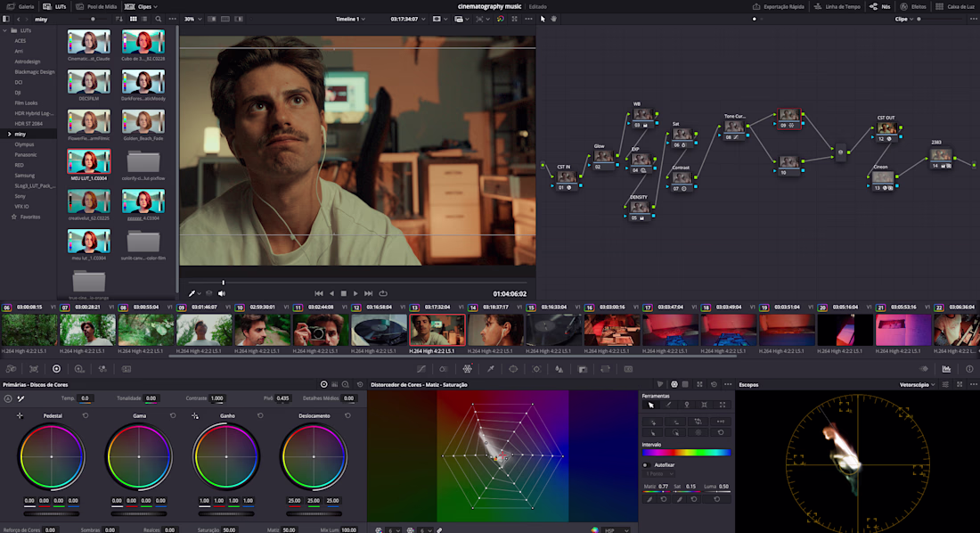Open the Qualifier eyedropper palette
The height and width of the screenshot is (533, 980).
click(x=491, y=369)
